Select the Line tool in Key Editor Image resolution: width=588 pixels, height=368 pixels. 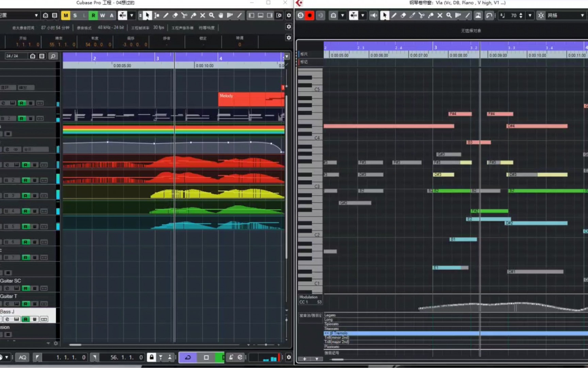coord(468,15)
